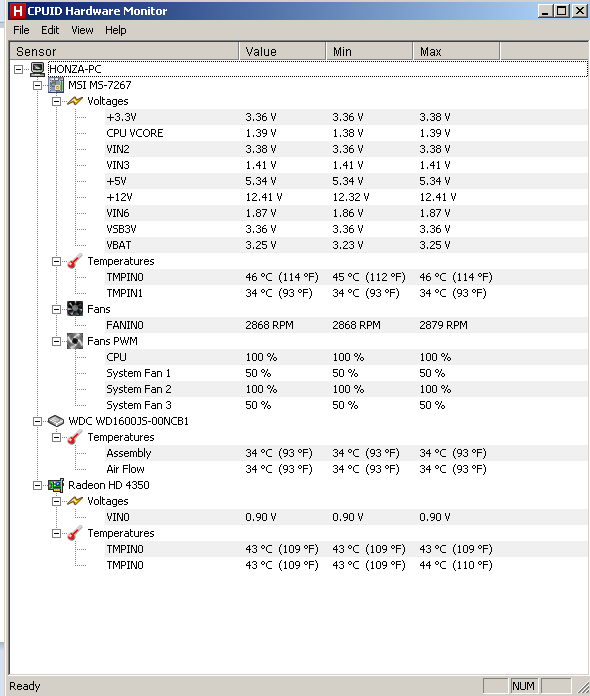Collapse the Fans group
Image resolution: width=590 pixels, height=696 pixels.
(56, 309)
